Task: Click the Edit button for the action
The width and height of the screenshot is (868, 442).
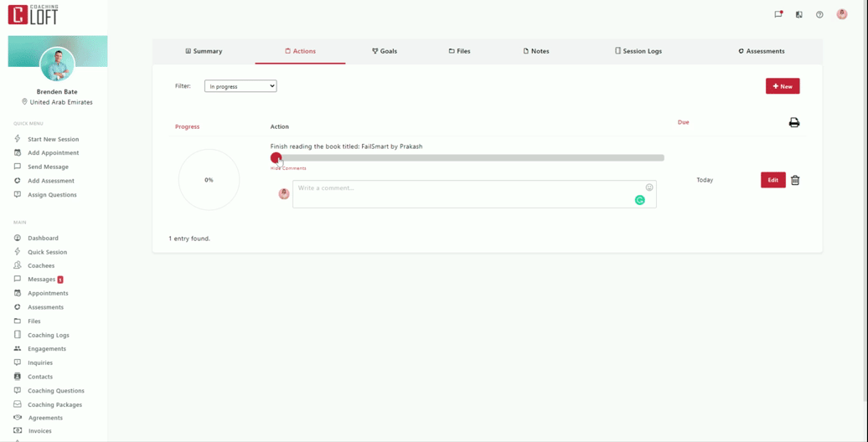Action: (x=772, y=180)
